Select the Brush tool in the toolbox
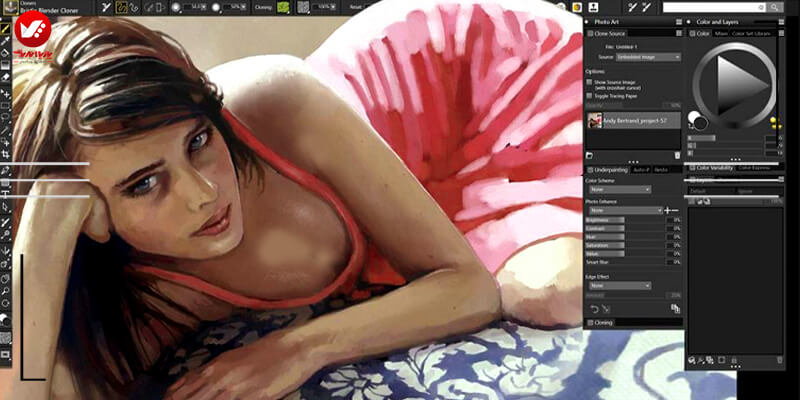Image resolution: width=800 pixels, height=400 pixels. pyautogui.click(x=5, y=29)
